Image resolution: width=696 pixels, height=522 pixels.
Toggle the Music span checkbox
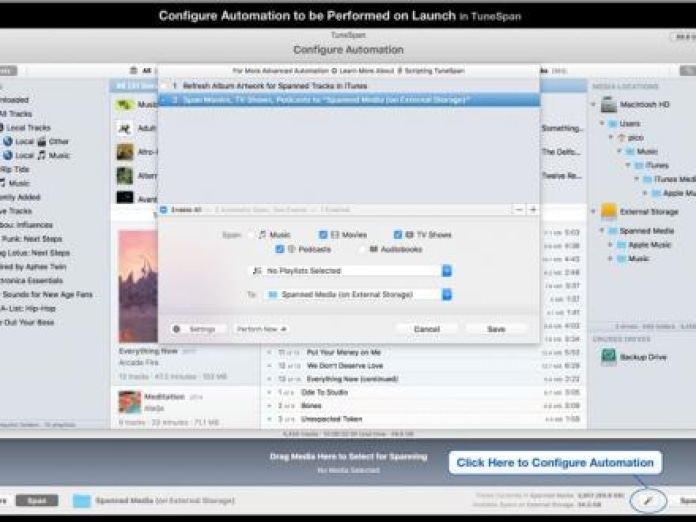(x=251, y=234)
